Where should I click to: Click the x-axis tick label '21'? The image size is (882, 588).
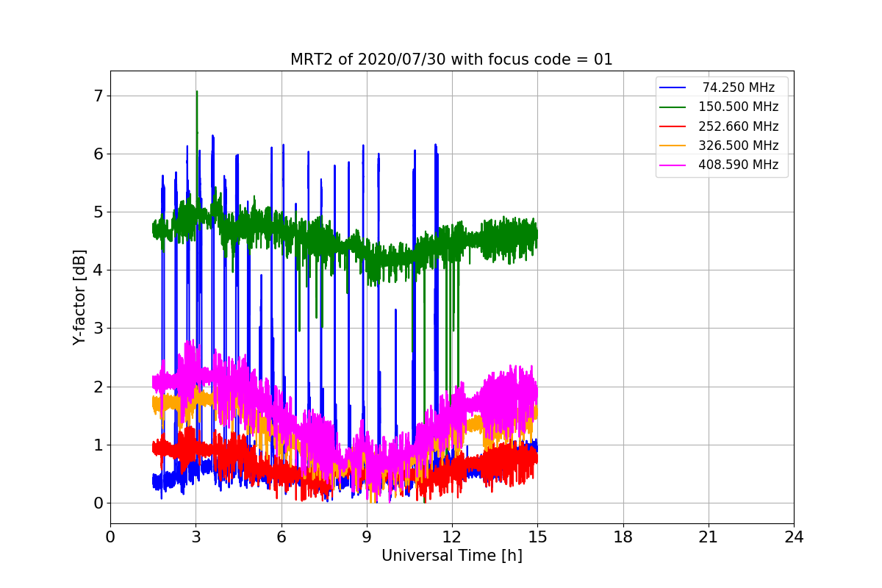point(709,537)
